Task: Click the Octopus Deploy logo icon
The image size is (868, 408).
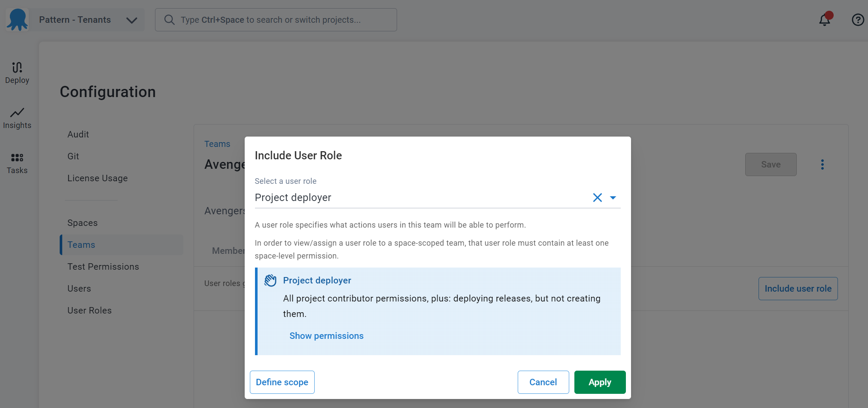Action: point(17,20)
